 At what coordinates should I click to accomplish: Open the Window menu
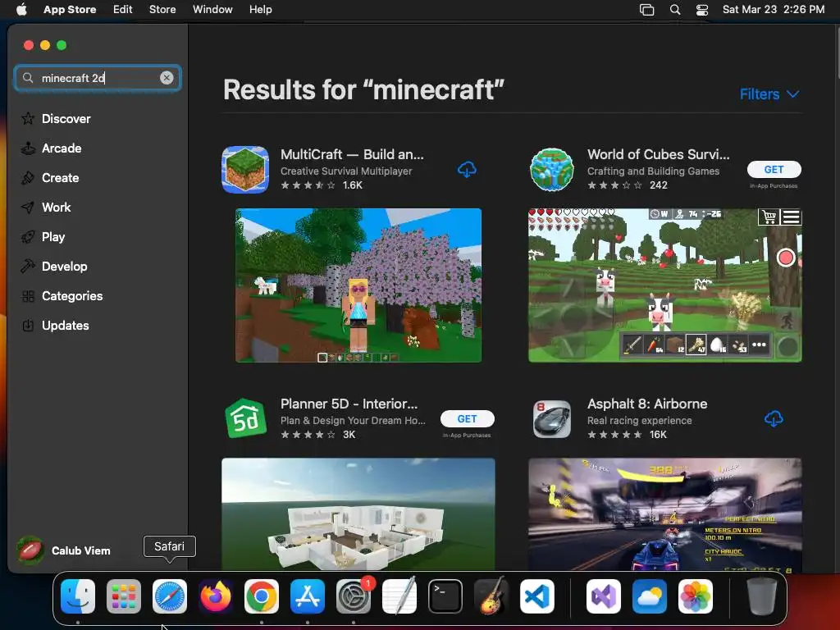[212, 10]
